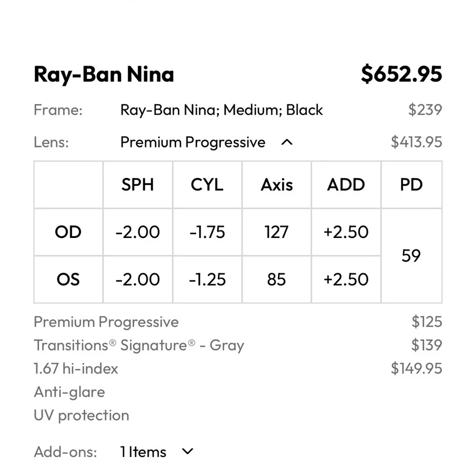Expand the Add-ons items chevron

coord(188,451)
